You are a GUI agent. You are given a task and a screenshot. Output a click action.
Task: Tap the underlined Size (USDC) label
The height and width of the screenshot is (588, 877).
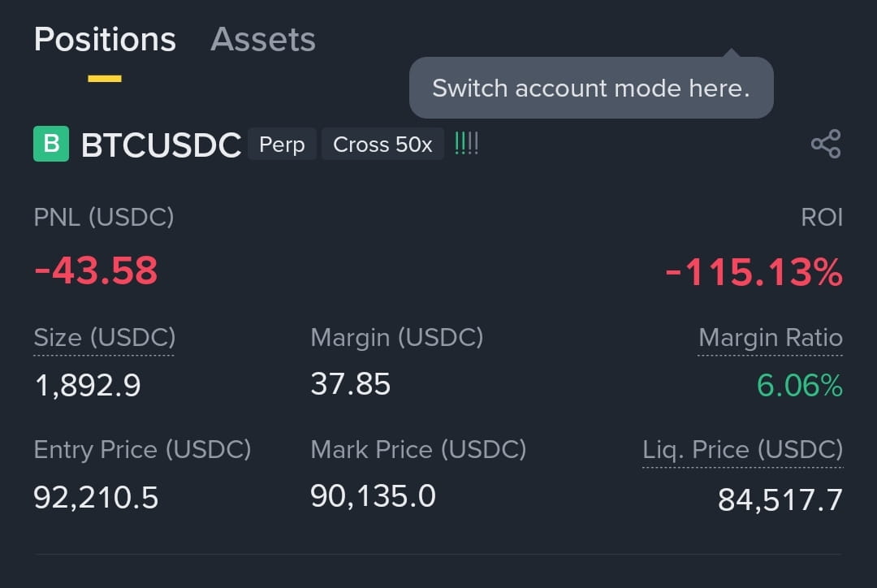(x=105, y=337)
